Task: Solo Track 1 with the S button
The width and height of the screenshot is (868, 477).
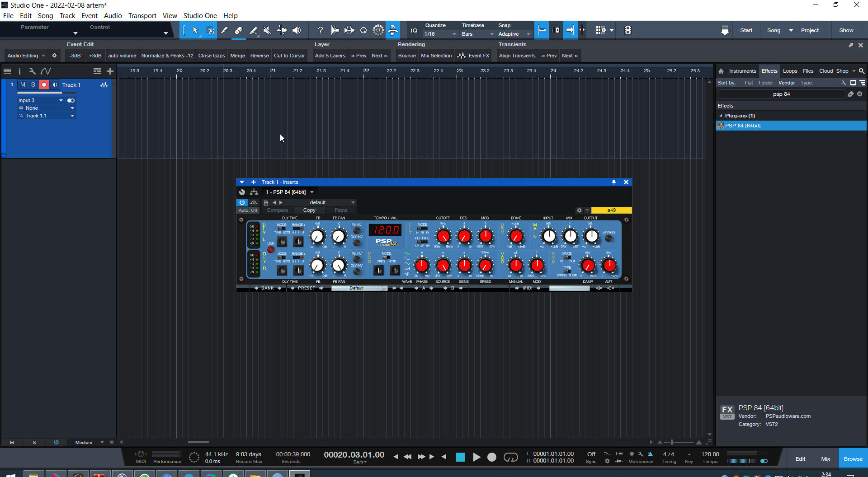Action: click(33, 84)
